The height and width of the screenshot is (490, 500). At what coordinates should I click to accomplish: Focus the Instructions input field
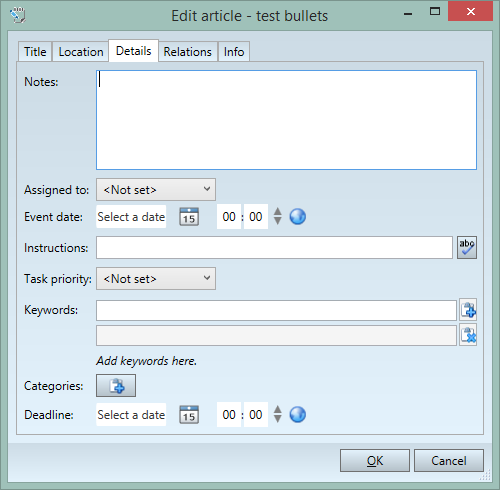[274, 248]
